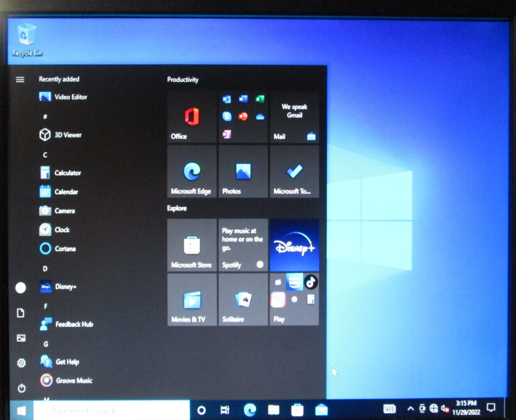The width and height of the screenshot is (516, 420).
Task: Click the Power button in Start
Action: tap(21, 388)
